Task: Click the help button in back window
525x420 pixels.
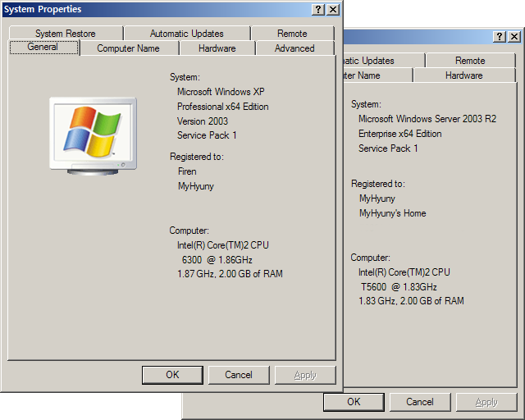Action: click(x=500, y=37)
